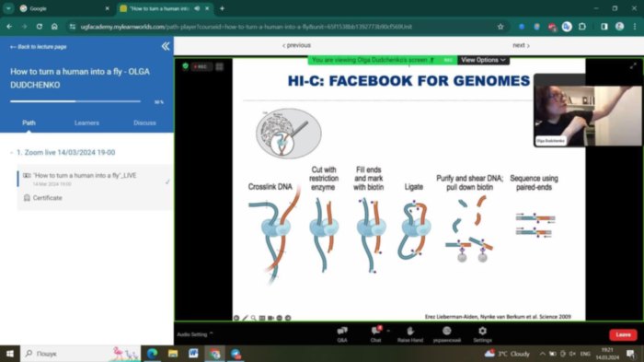
Task: Close the Google tab
Action: click(108, 8)
